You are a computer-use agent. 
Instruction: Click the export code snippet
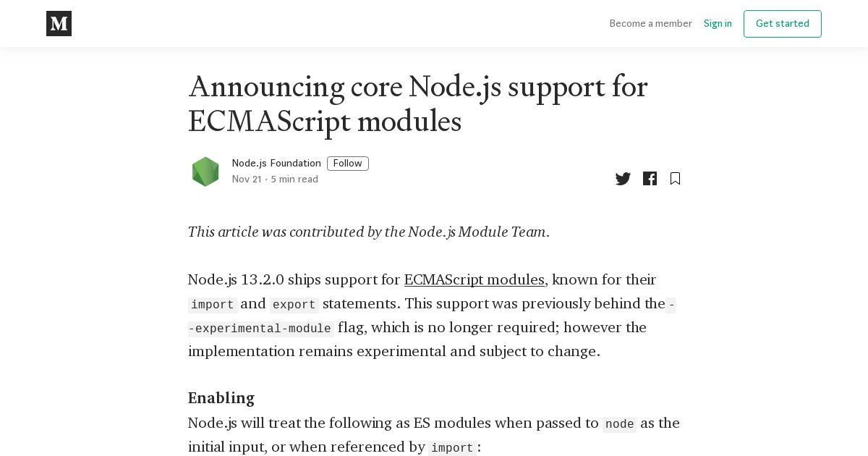pyautogui.click(x=294, y=305)
